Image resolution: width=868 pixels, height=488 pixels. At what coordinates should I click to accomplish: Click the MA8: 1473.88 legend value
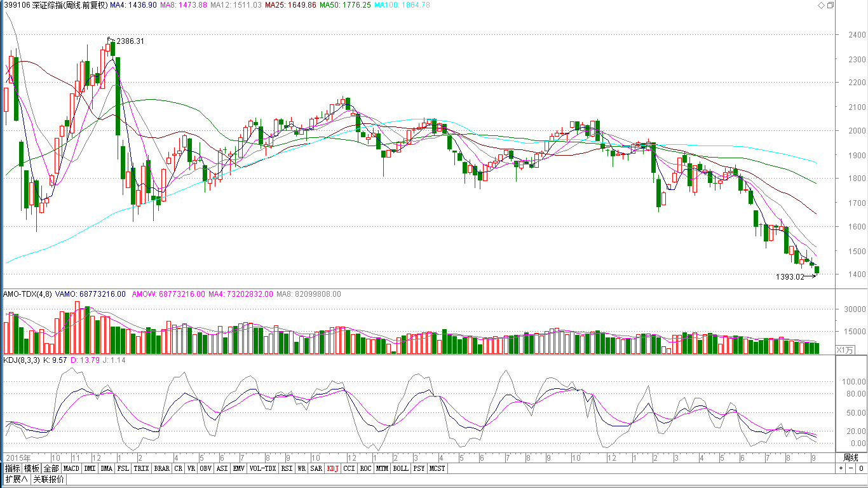tap(183, 5)
